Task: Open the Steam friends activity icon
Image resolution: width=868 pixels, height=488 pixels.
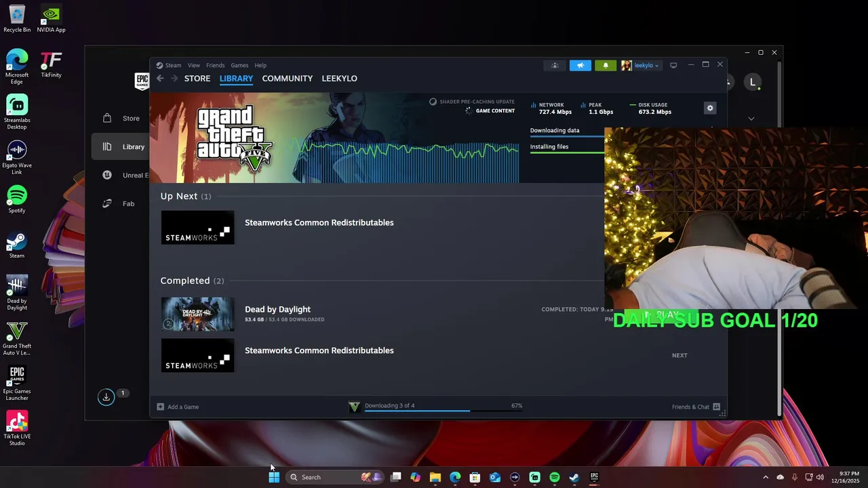Action: [555, 65]
